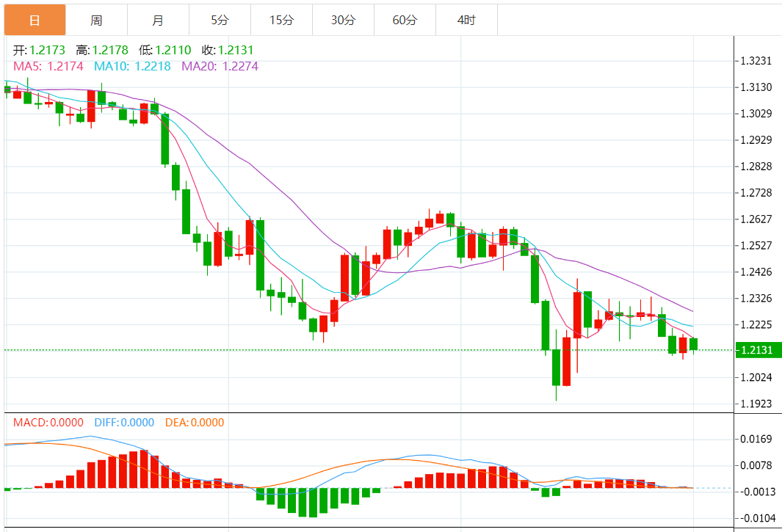The image size is (782, 532).
Task: Open the 15分 timeframe tab
Action: coord(282,20)
